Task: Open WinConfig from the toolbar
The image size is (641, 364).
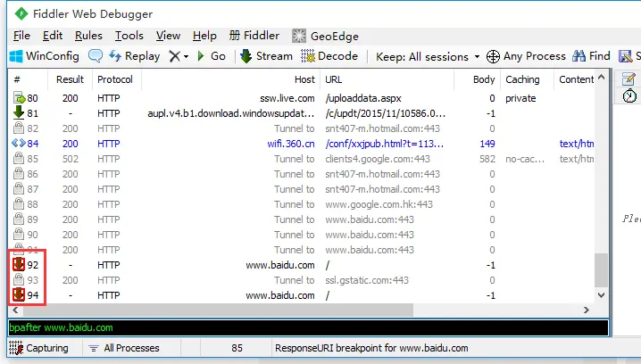Action: pos(44,56)
